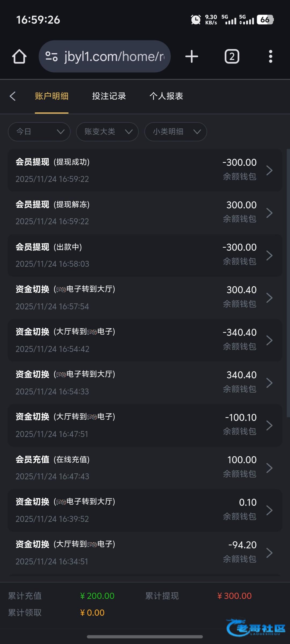Viewport: 290px width, 644px height.
Task: Open the 小类明细 subcategory dropdown
Action: click(x=176, y=132)
